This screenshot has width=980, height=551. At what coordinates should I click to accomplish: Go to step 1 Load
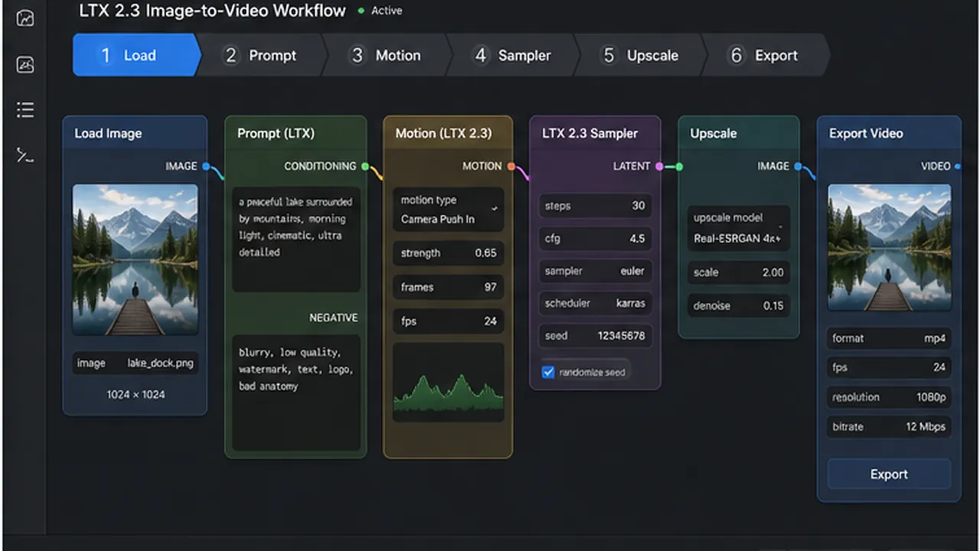coord(136,55)
